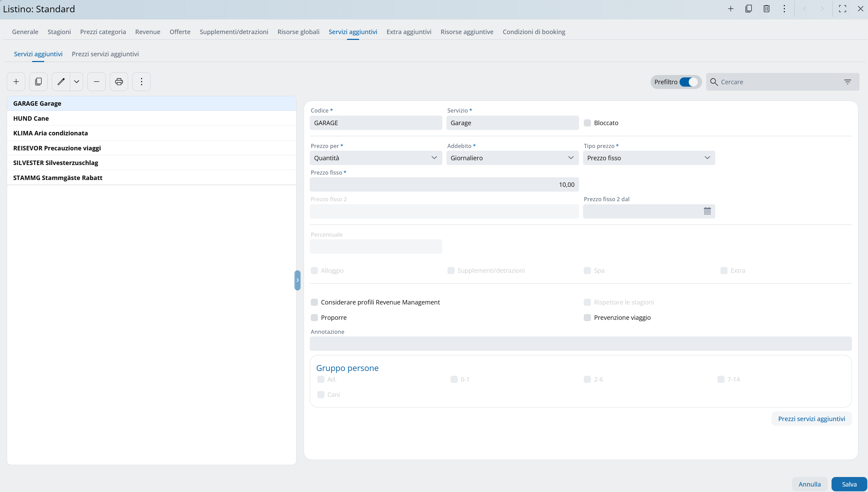868x492 pixels.
Task: Expand the Addebito dropdown
Action: pos(512,158)
